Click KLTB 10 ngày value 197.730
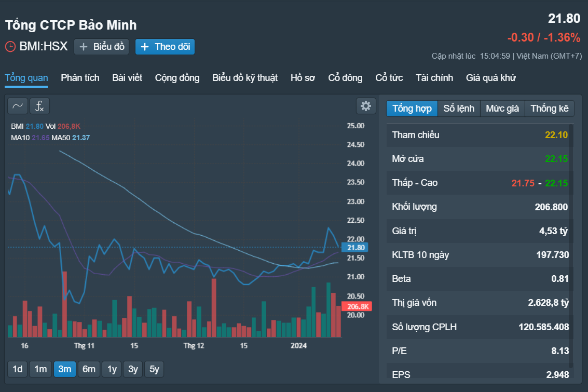Image resolution: width=588 pixels, height=392 pixels. (553, 255)
